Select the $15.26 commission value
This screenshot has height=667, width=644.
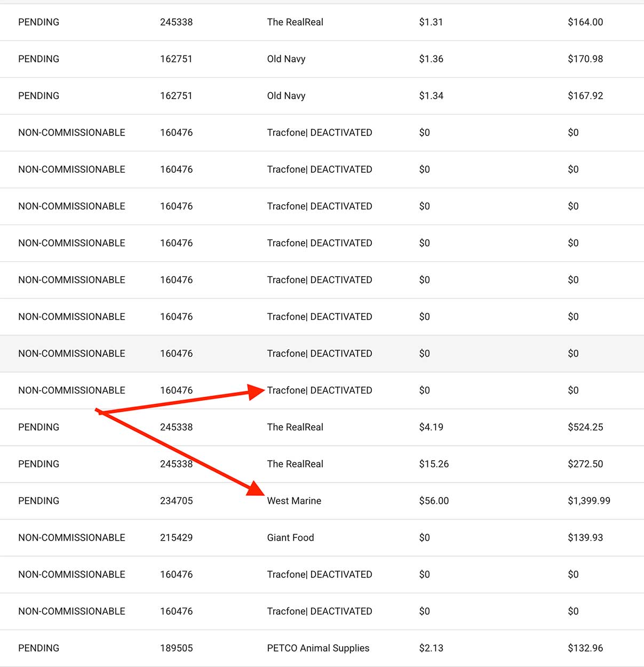coord(434,464)
